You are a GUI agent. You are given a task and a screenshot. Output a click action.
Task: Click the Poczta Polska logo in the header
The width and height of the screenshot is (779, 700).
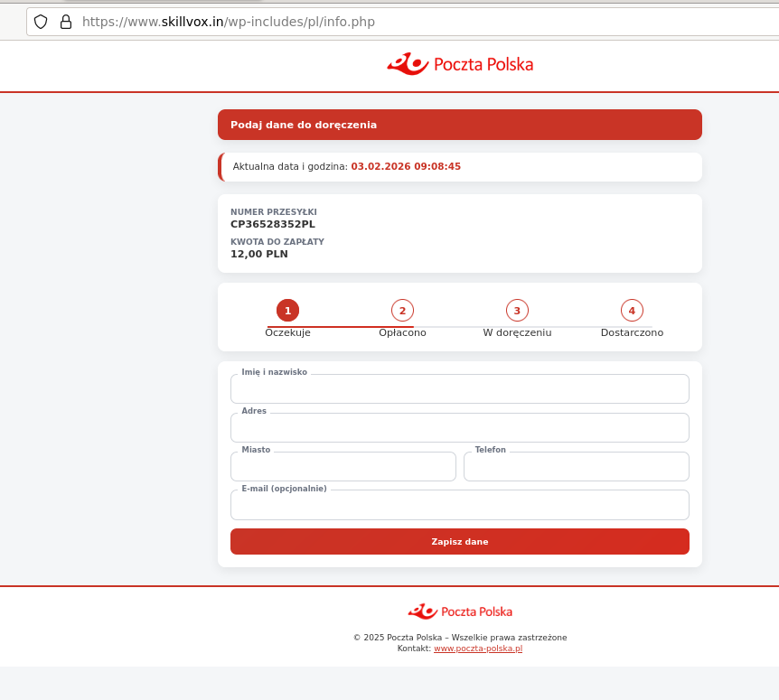pos(460,64)
